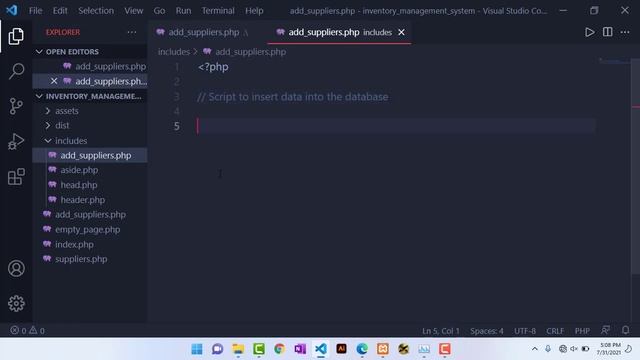640x360 pixels.
Task: Open the Edit menu
Action: 60,11
